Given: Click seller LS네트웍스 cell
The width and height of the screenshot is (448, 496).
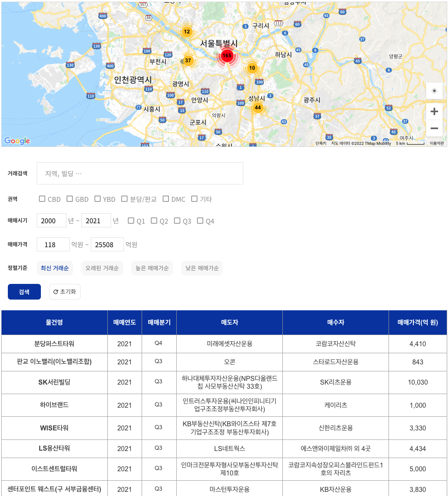Looking at the screenshot, I should click(x=230, y=448).
